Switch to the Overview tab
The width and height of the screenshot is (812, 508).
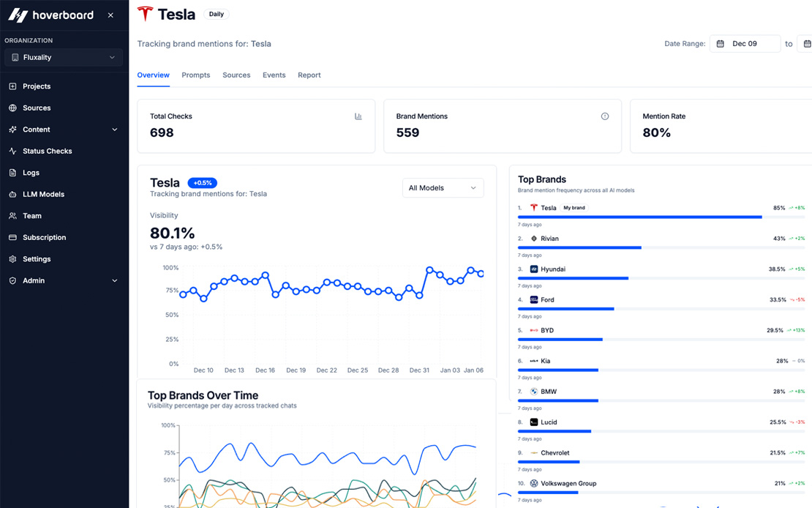pos(154,75)
